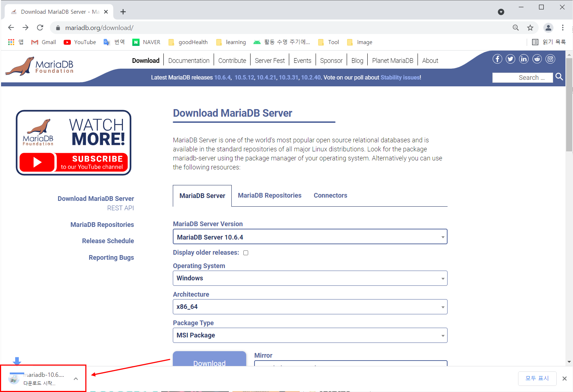Show all downloads button
This screenshot has width=573, height=392.
pos(537,378)
